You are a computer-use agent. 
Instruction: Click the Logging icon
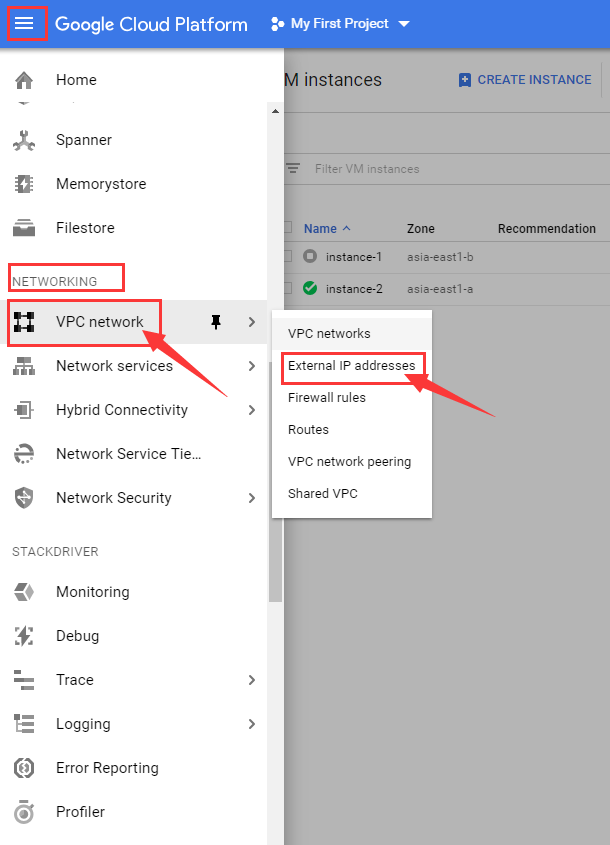24,724
